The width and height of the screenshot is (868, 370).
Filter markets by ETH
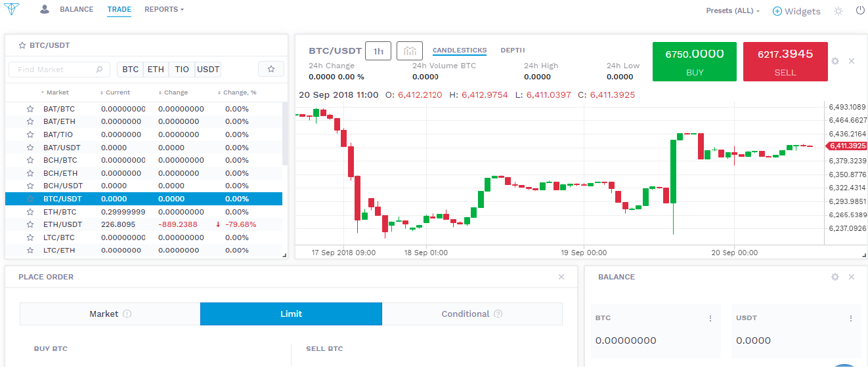click(x=156, y=70)
